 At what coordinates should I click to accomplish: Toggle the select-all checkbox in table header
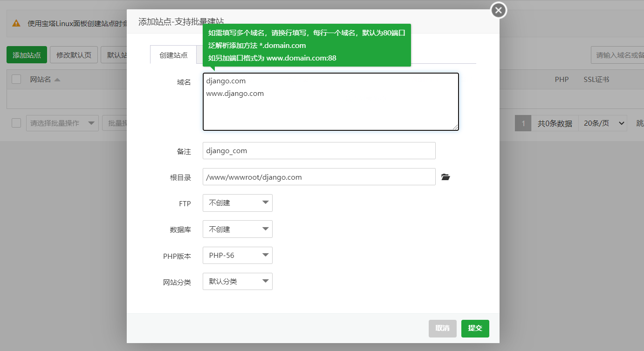17,79
